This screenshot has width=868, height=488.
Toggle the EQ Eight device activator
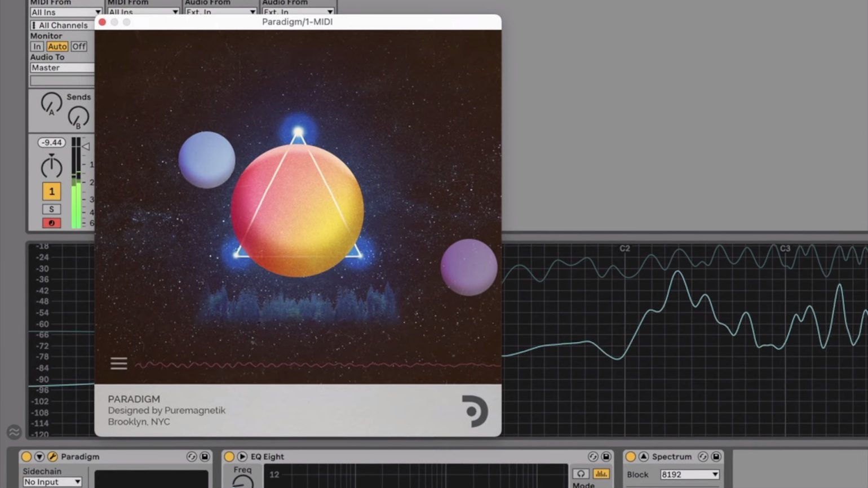pyautogui.click(x=229, y=456)
